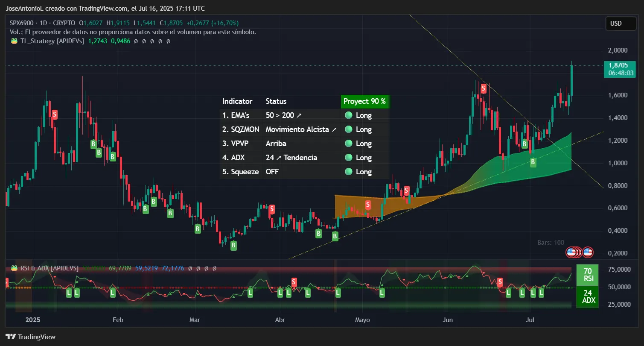644x346 pixels.
Task: Click the green Proyect 90 % header
Action: click(365, 101)
